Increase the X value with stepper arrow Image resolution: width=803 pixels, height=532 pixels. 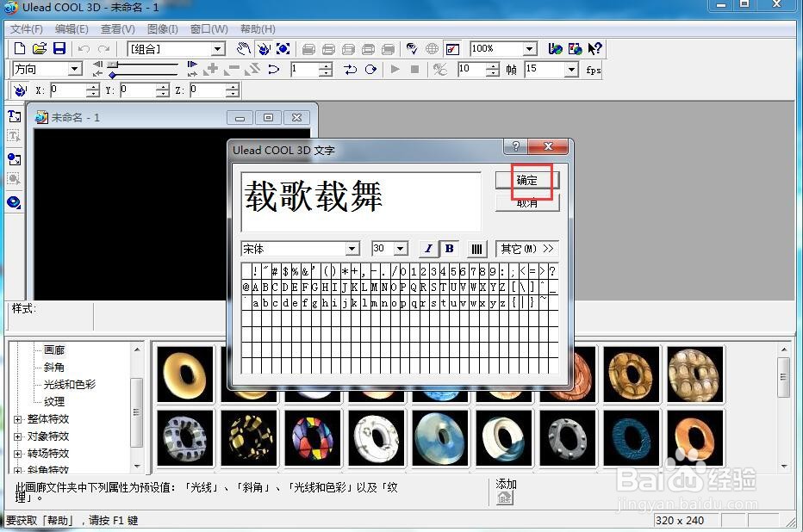pyautogui.click(x=93, y=88)
